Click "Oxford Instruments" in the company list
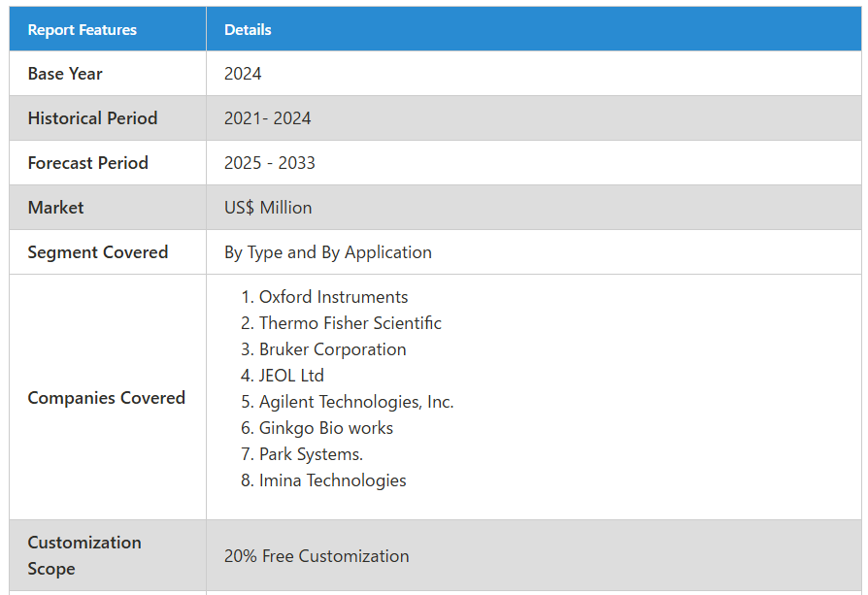The image size is (868, 595). [x=333, y=297]
